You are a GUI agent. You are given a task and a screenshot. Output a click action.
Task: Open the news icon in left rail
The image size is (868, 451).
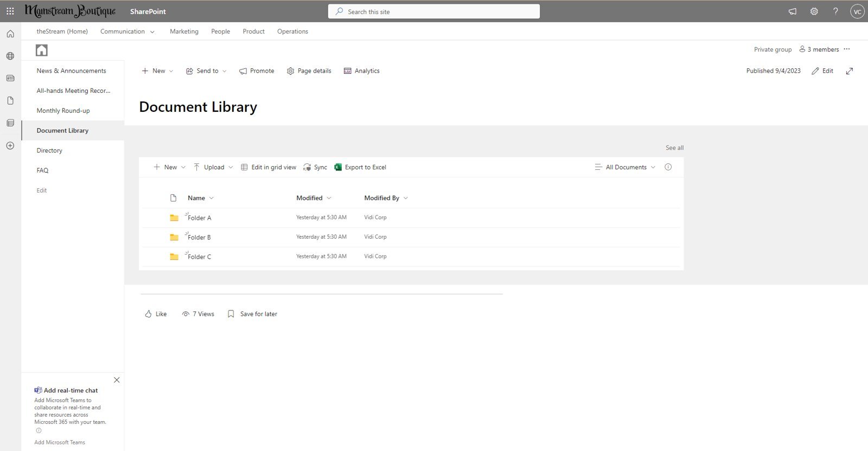click(x=10, y=78)
